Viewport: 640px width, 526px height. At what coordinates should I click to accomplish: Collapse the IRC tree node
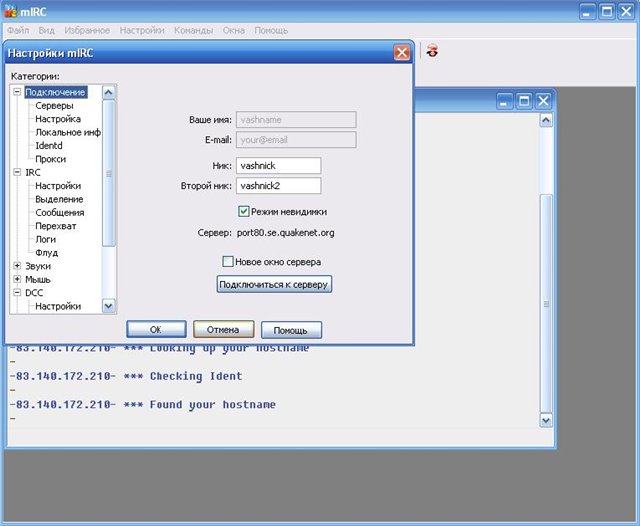pos(17,172)
